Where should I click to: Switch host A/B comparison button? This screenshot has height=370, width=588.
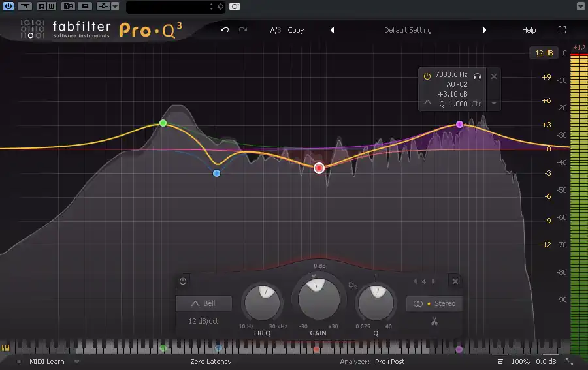click(x=68, y=6)
